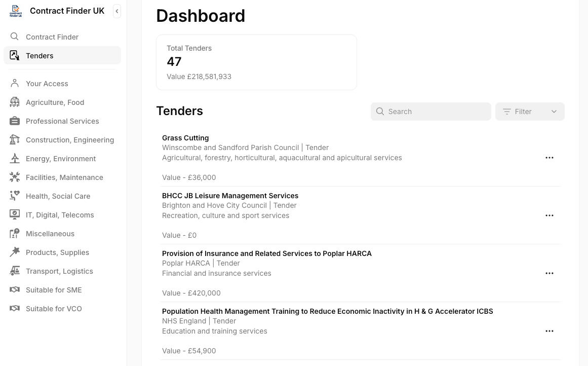Open the Your Access page

tap(47, 83)
